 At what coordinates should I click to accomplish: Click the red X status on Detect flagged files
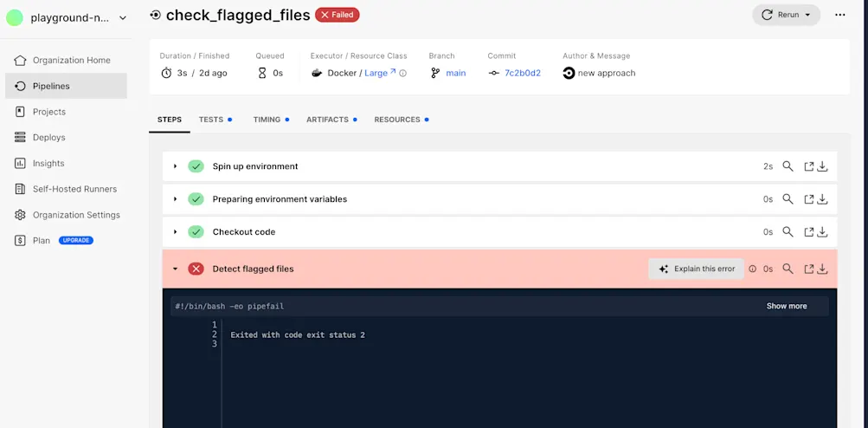click(x=196, y=269)
